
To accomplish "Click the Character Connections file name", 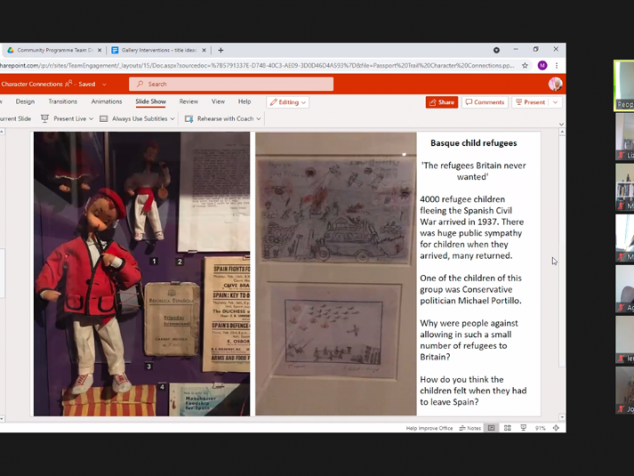I will click(32, 84).
